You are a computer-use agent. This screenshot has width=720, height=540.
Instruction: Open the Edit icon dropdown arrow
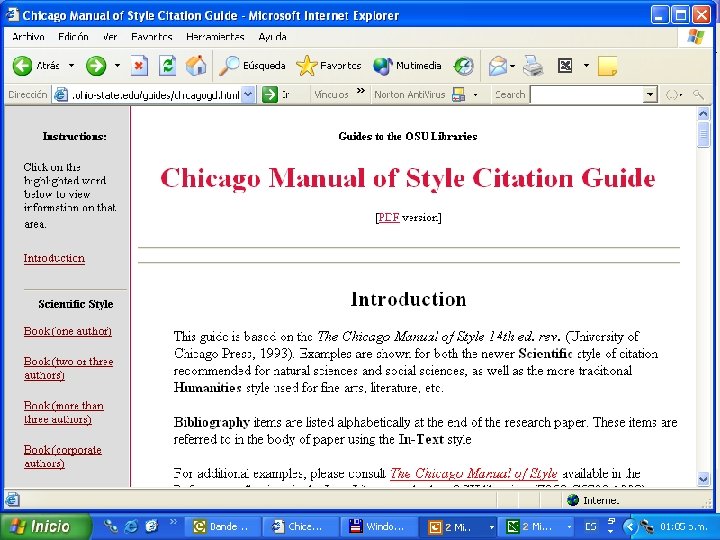coord(586,66)
